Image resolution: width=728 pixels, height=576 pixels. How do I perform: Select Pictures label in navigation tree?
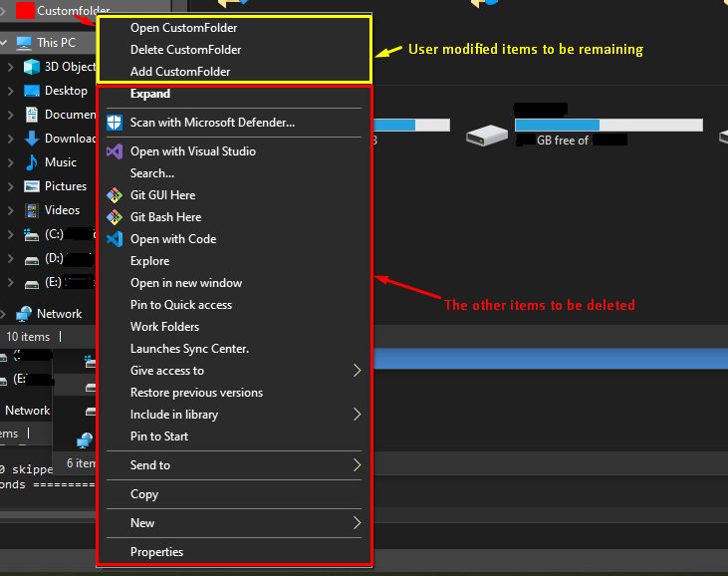click(x=66, y=186)
